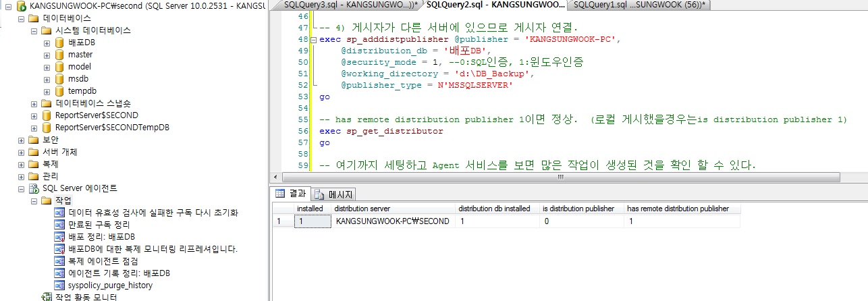Expand the 데이터베이스 스냅숏 node
868x301 pixels.
point(34,103)
